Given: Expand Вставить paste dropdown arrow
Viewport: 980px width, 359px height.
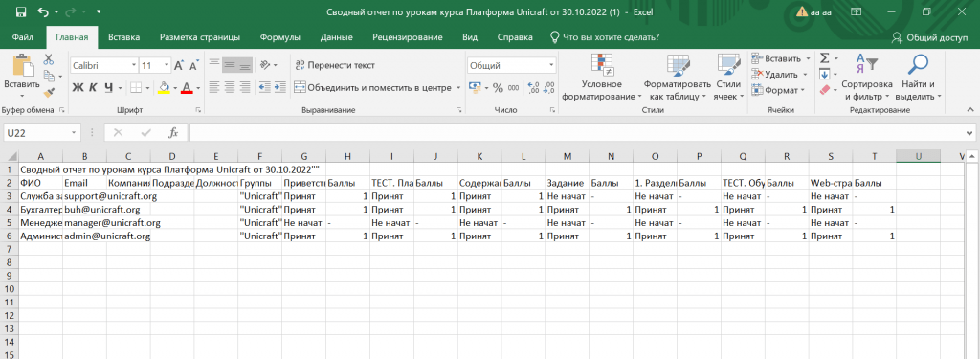Looking at the screenshot, I should [x=21, y=96].
